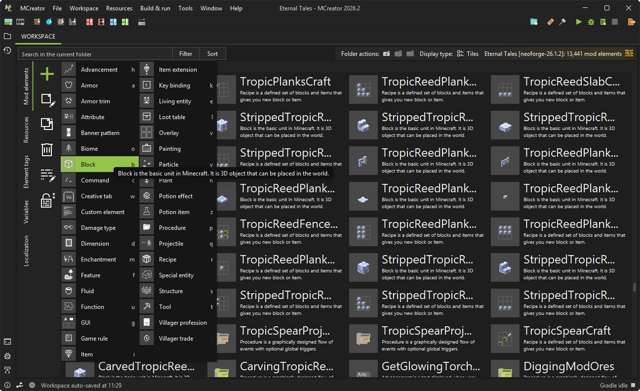The width and height of the screenshot is (640, 391).
Task: Choose Biome element type
Action: (100, 149)
